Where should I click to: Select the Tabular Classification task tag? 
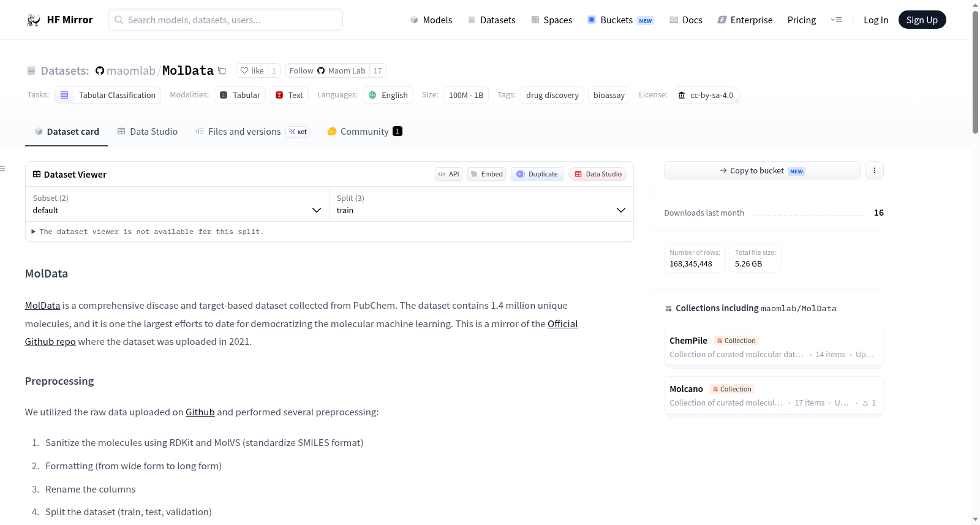point(108,95)
